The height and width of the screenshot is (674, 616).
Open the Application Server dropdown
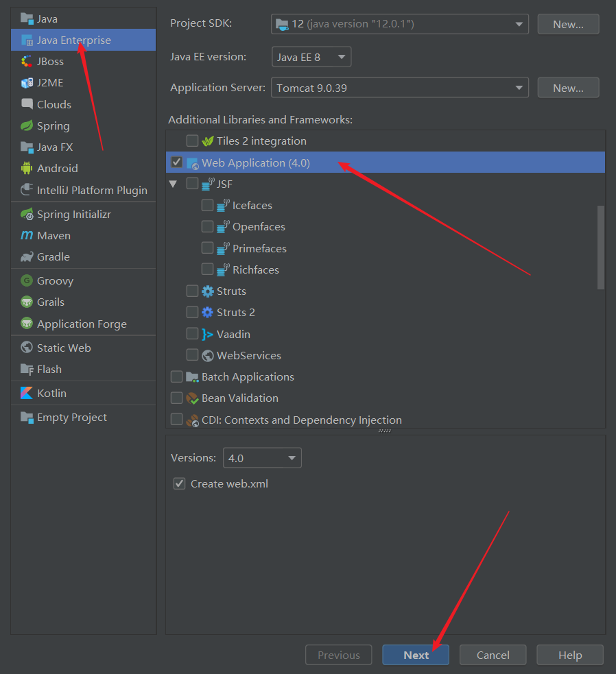400,88
